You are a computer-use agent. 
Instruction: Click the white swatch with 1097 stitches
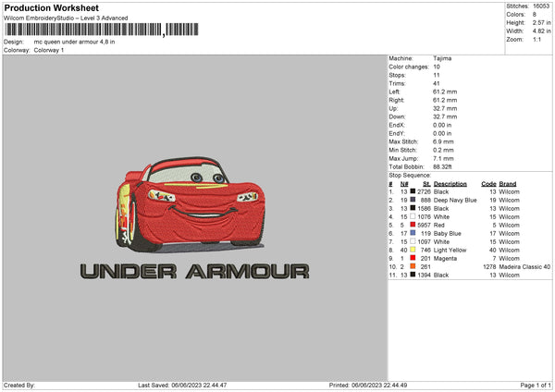coord(413,241)
